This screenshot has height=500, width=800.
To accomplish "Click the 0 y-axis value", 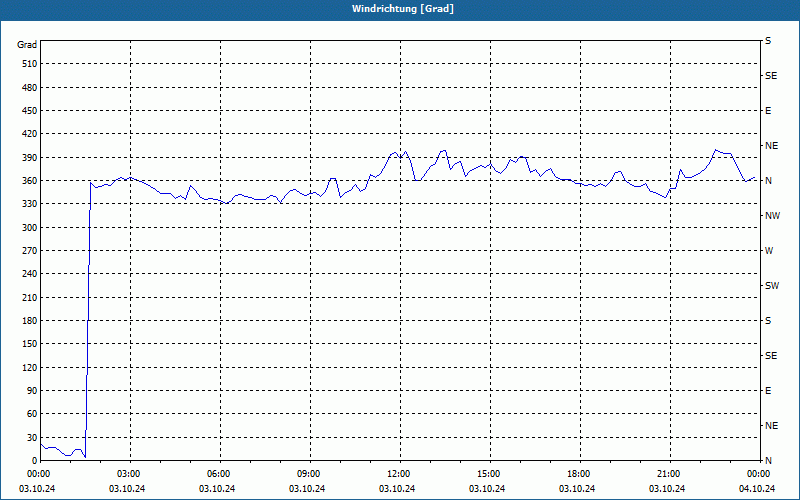I will 34,461.
